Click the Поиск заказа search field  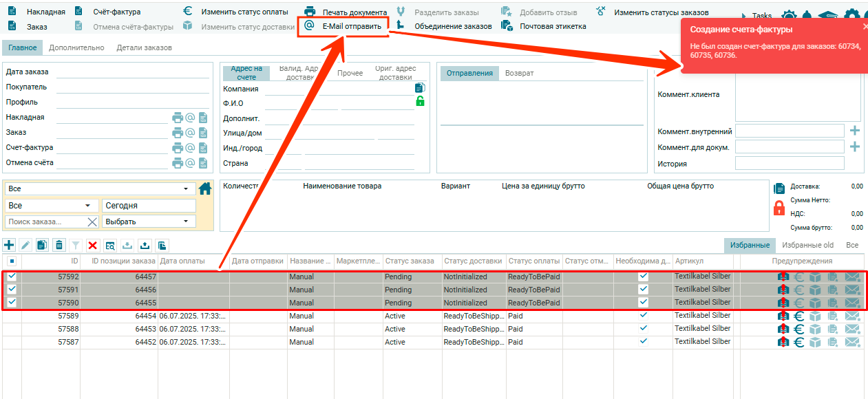point(45,222)
